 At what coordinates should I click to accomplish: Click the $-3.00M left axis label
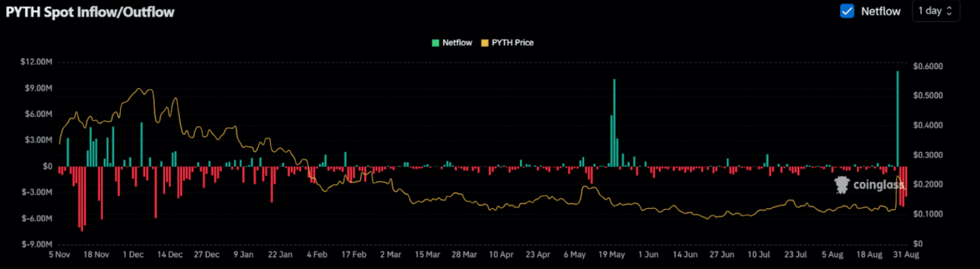37,192
